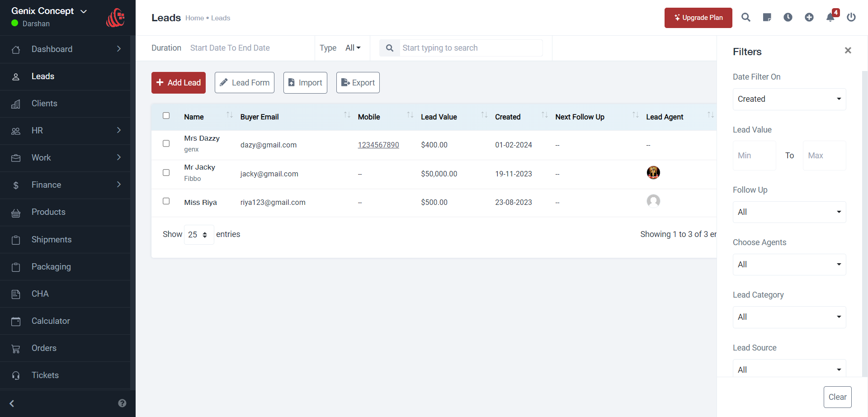
Task: Open Shipments in sidebar
Action: coord(65,240)
